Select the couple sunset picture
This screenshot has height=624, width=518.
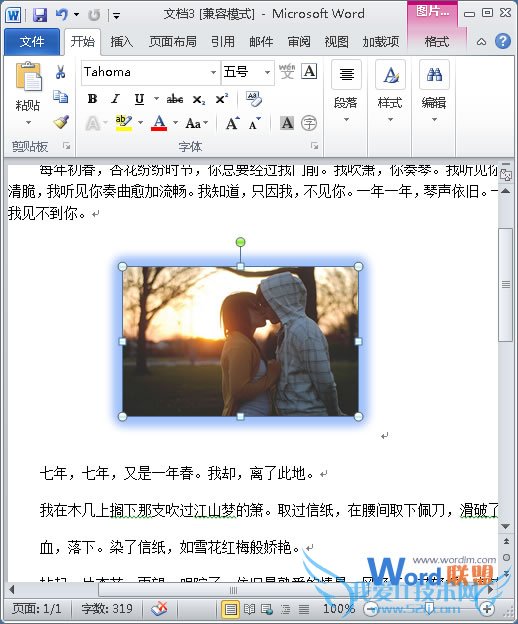pyautogui.click(x=240, y=341)
